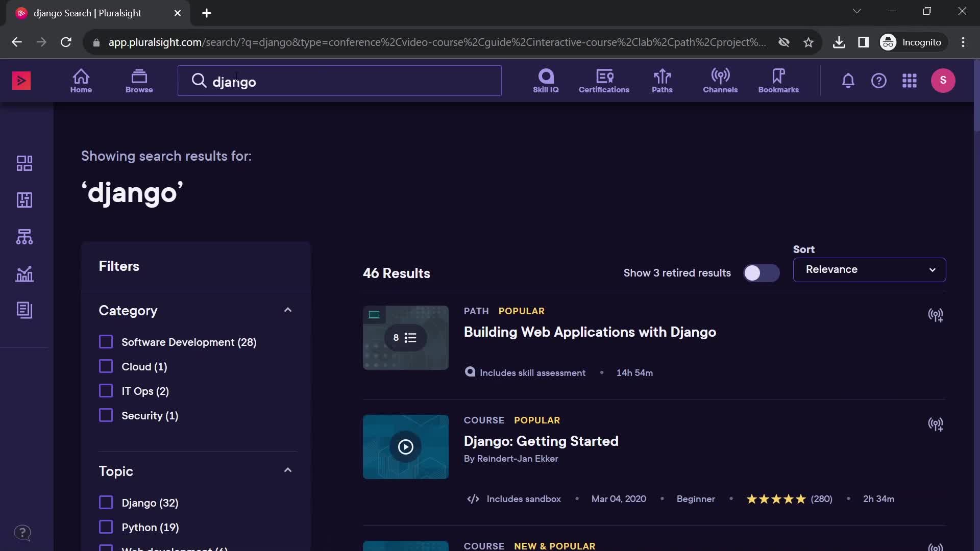This screenshot has height=551, width=980.
Task: Click the help chat icon at sidebar bottom
Action: tap(22, 533)
